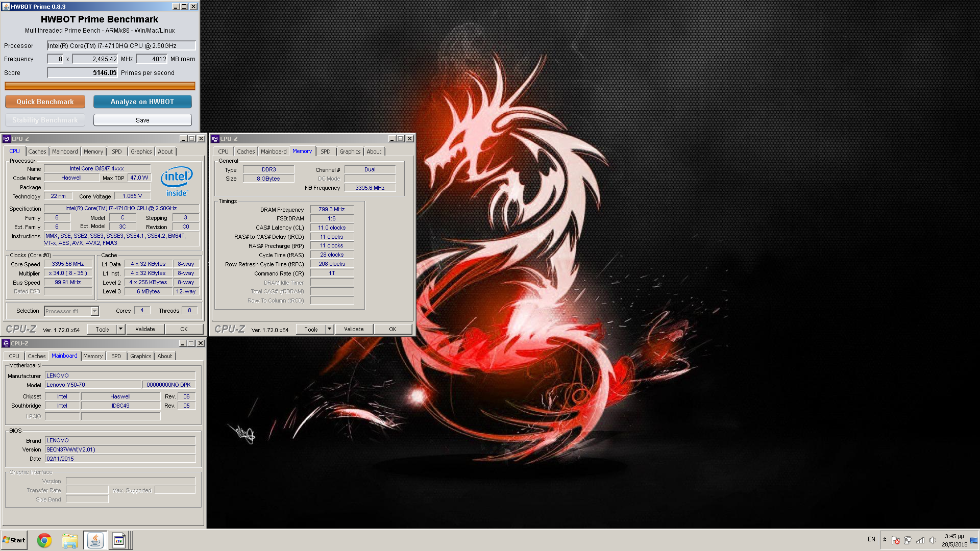This screenshot has height=551, width=980.
Task: Select the Java HWBOT Prime taskbar icon
Action: 95,540
